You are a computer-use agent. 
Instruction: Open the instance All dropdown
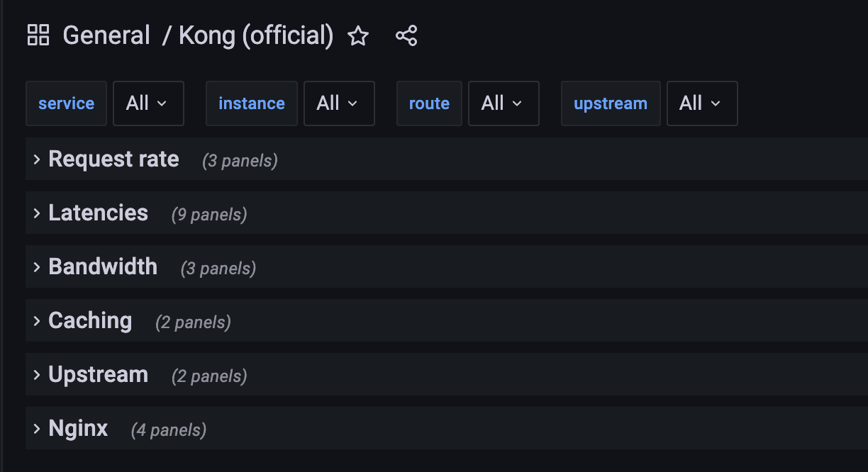pos(339,103)
